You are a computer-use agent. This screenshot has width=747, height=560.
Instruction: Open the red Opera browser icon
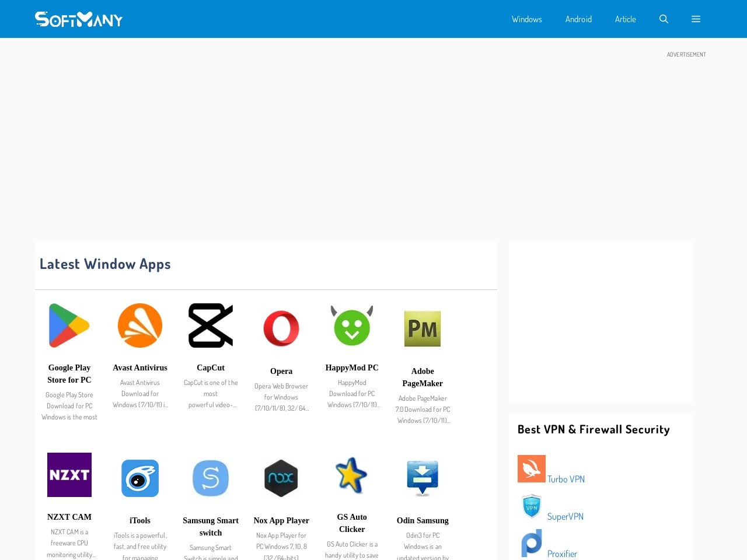pos(281,328)
